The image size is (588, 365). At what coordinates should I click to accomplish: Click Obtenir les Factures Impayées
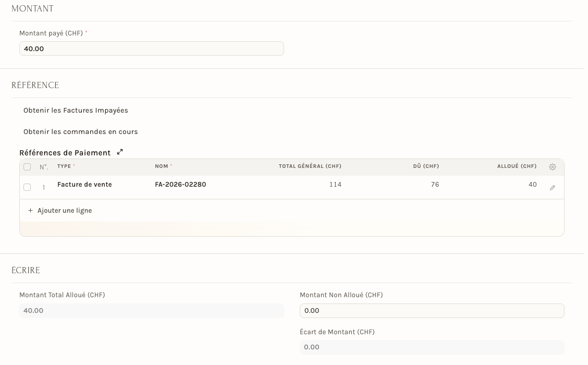(76, 111)
